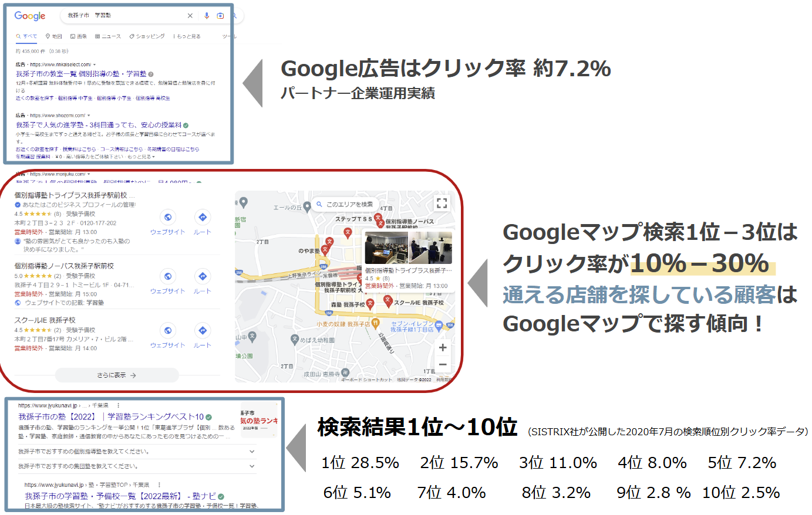
Task: Open three-dot menu beside 塾・学習塾TOP breadcrumb
Action: [x=159, y=485]
